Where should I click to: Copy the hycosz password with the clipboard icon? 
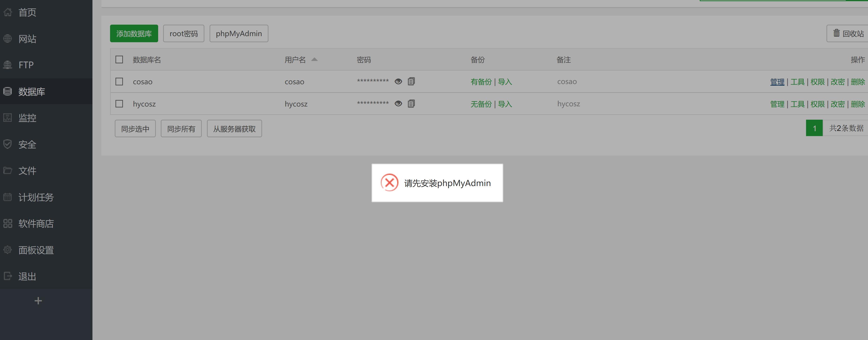pos(411,104)
